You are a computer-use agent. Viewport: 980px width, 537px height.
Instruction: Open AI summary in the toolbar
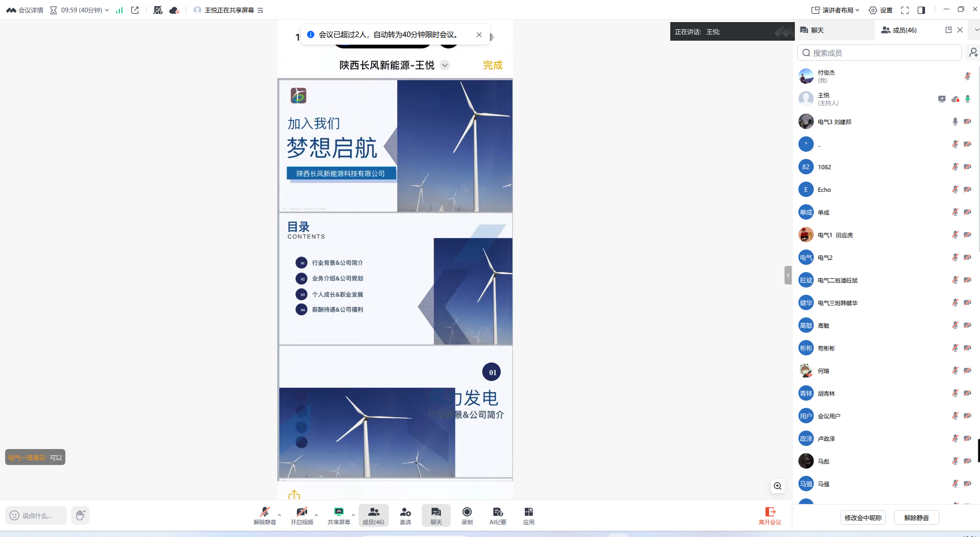pyautogui.click(x=498, y=515)
